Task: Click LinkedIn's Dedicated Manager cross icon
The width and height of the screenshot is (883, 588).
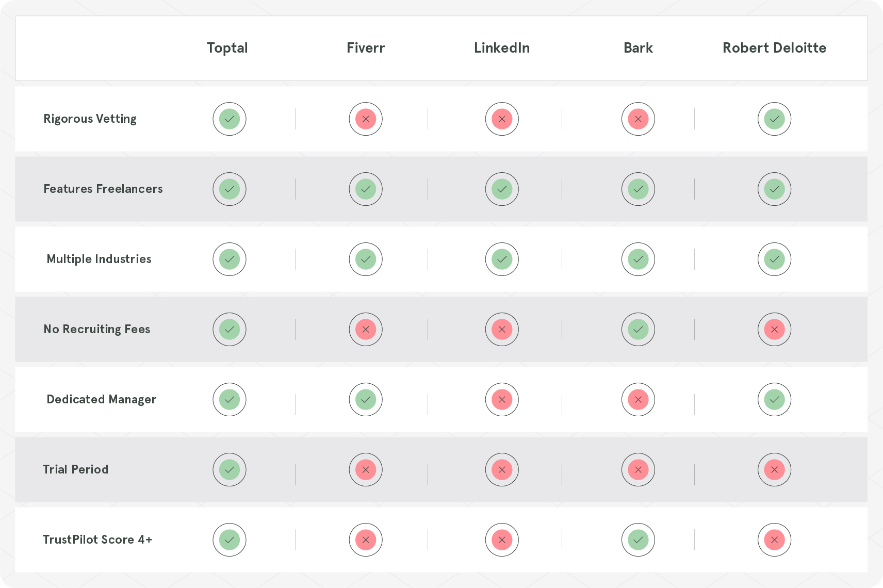Action: 502,400
